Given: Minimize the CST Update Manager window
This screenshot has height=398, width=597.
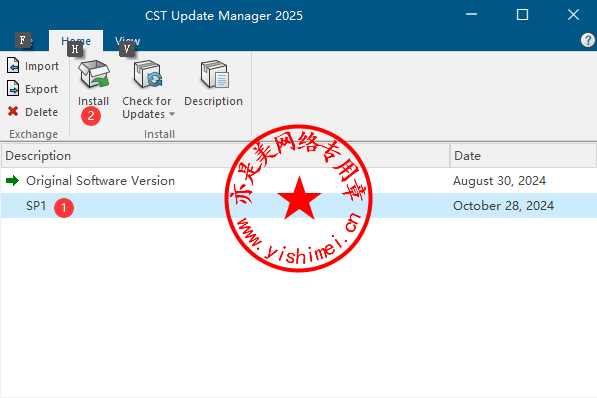Looking at the screenshot, I should (471, 14).
